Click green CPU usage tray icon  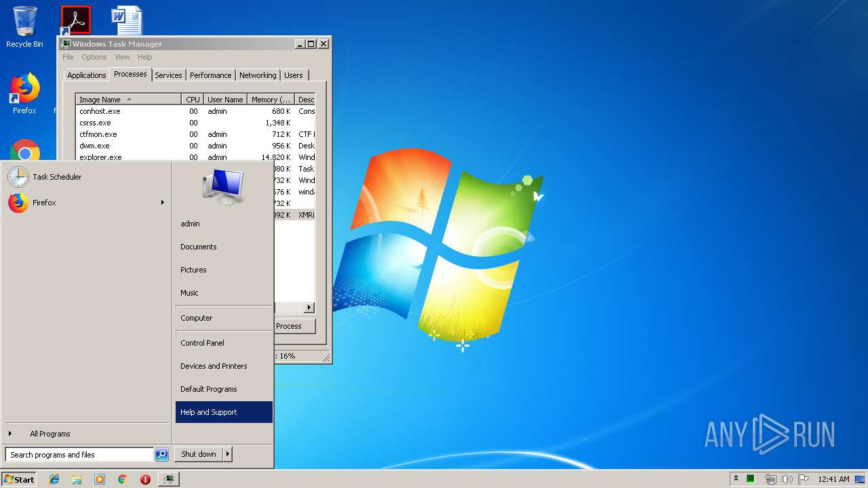pos(751,479)
